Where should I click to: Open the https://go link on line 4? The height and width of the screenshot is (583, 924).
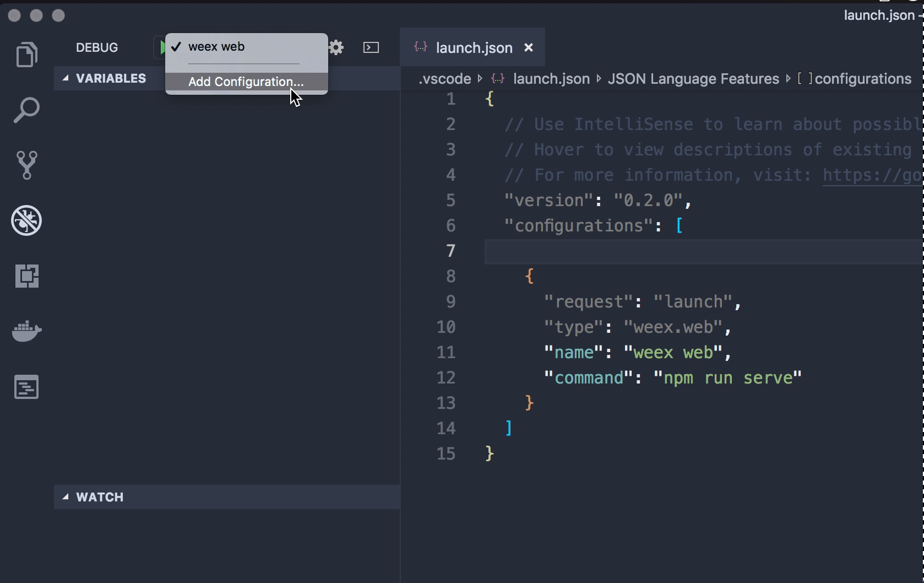[873, 175]
